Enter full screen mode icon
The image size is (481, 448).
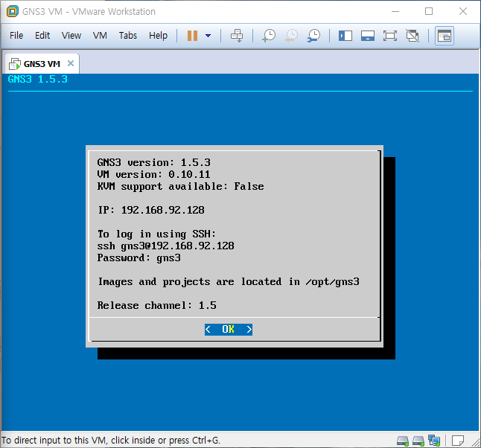pyautogui.click(x=390, y=36)
